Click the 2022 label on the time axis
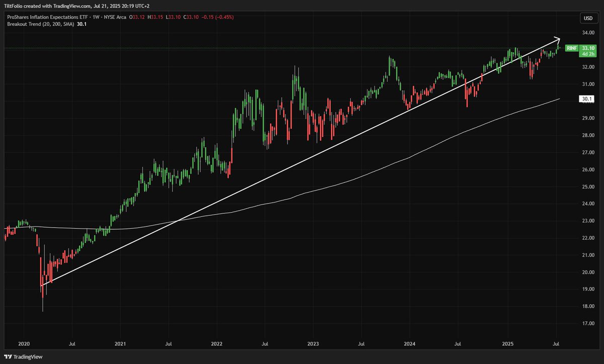 217,344
